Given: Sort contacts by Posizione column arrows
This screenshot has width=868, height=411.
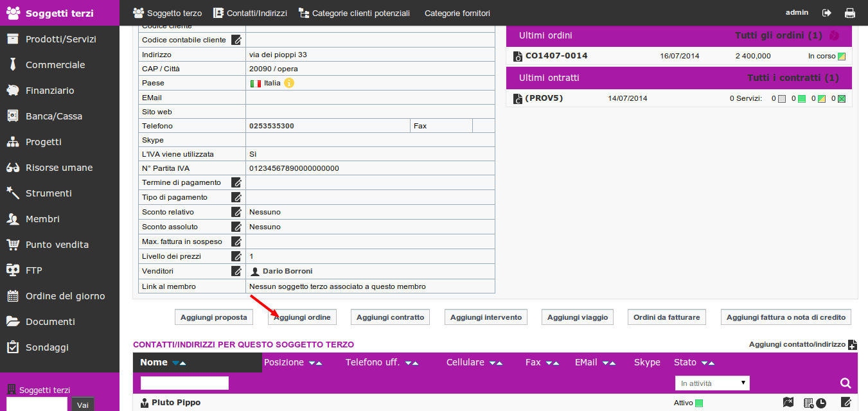Looking at the screenshot, I should [x=315, y=363].
